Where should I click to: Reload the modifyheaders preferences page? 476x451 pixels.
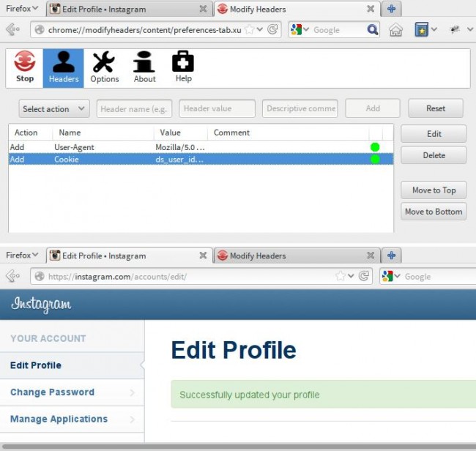click(x=272, y=29)
